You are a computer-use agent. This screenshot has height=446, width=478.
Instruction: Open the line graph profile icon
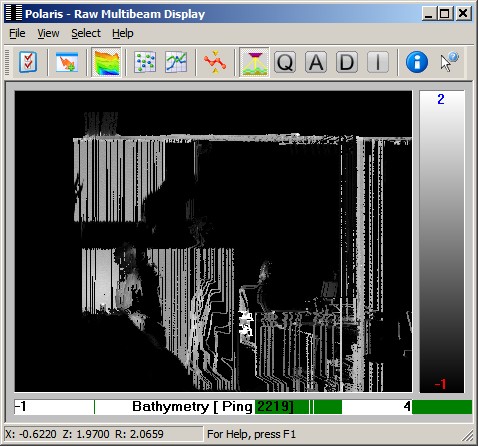[176, 62]
